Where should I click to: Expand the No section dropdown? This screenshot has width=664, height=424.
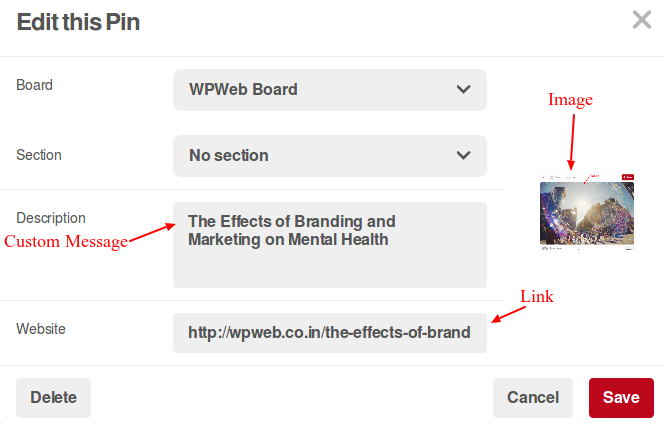[329, 155]
